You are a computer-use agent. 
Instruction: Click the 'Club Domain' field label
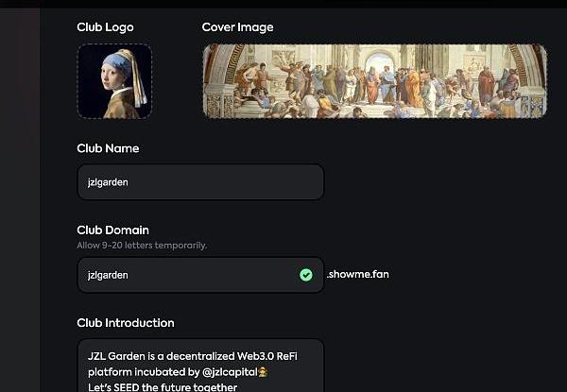112,230
